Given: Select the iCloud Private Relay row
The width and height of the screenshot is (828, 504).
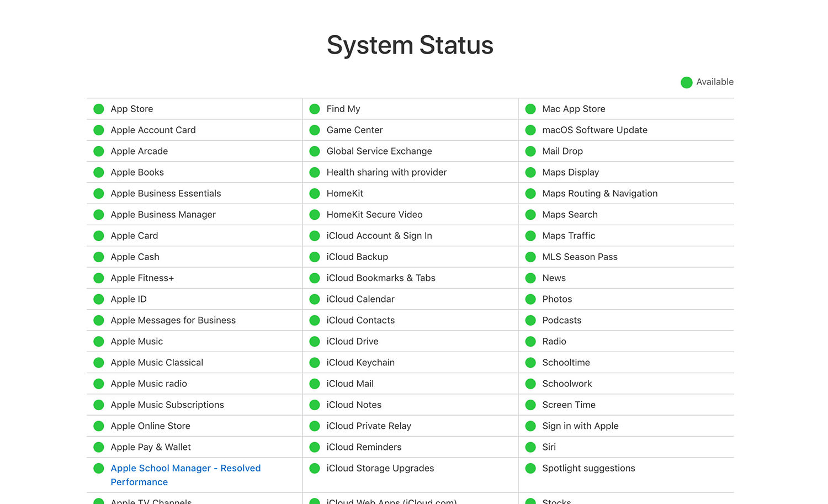Looking at the screenshot, I should (x=410, y=426).
